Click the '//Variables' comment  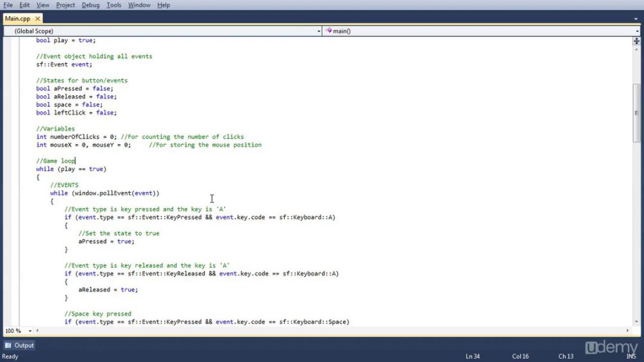[55, 129]
